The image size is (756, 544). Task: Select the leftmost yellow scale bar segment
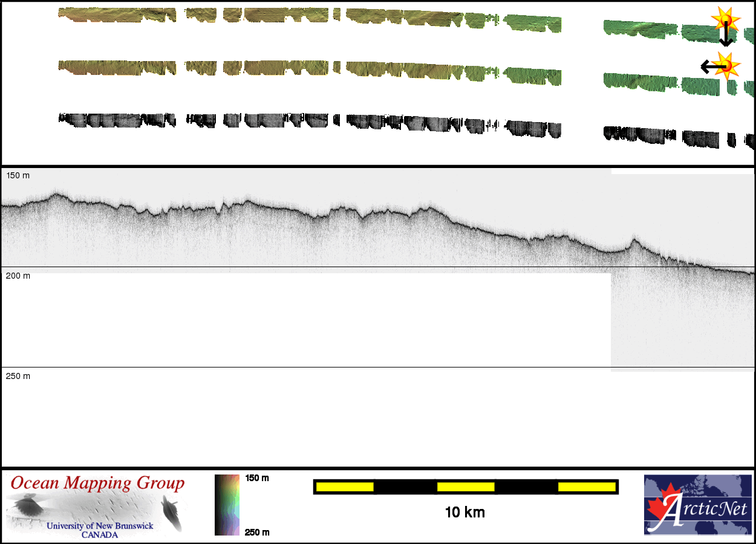click(x=345, y=487)
